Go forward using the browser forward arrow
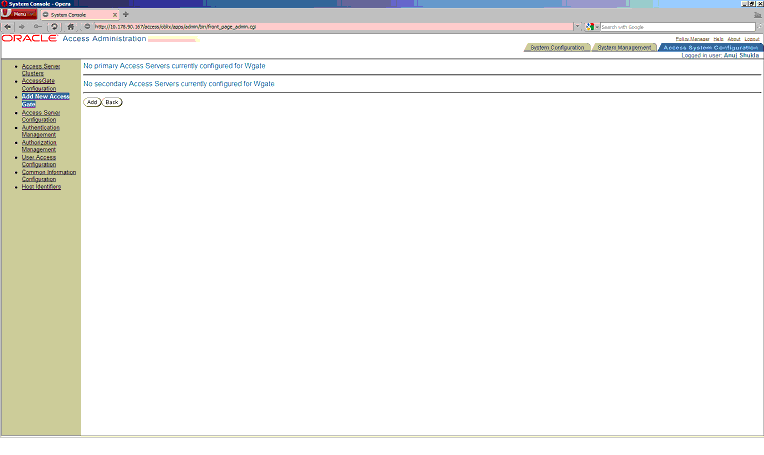Viewport: 764px width, 455px height. click(x=22, y=27)
